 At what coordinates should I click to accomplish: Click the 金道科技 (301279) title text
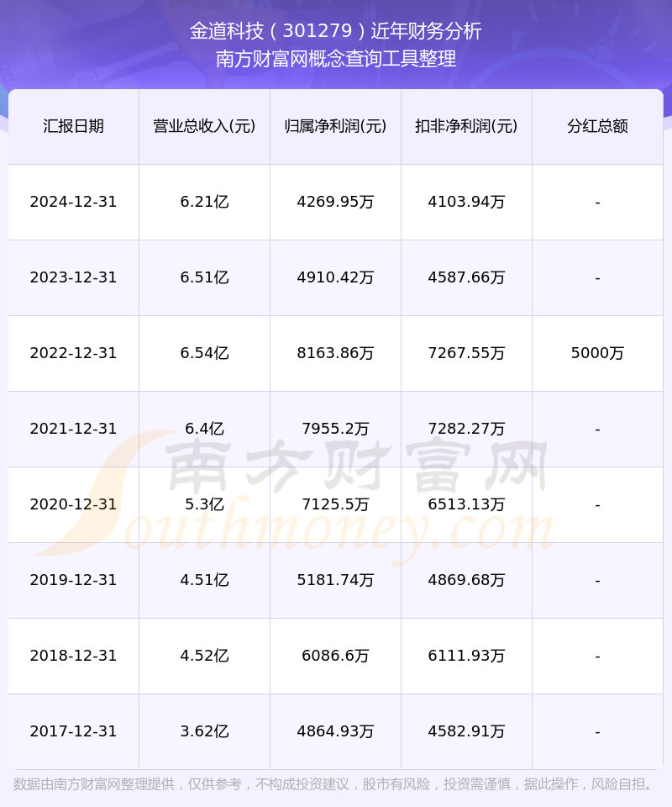tap(335, 31)
